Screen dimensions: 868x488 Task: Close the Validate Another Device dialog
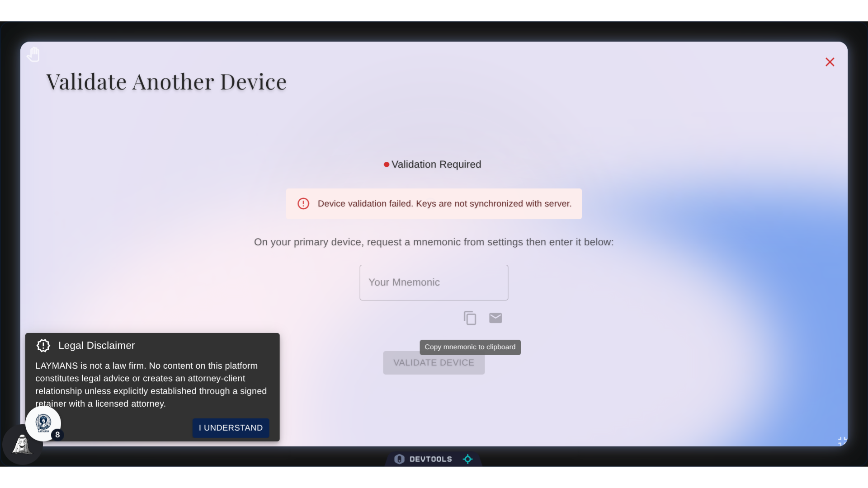pyautogui.click(x=830, y=62)
